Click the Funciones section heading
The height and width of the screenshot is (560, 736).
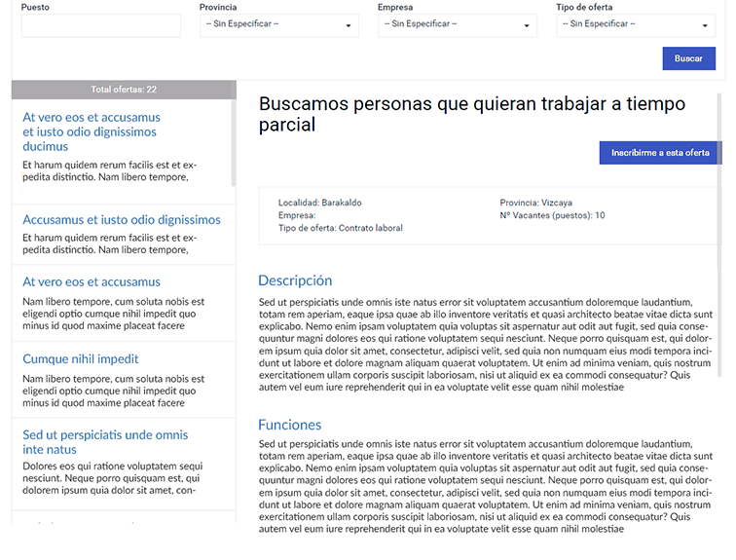pos(289,425)
